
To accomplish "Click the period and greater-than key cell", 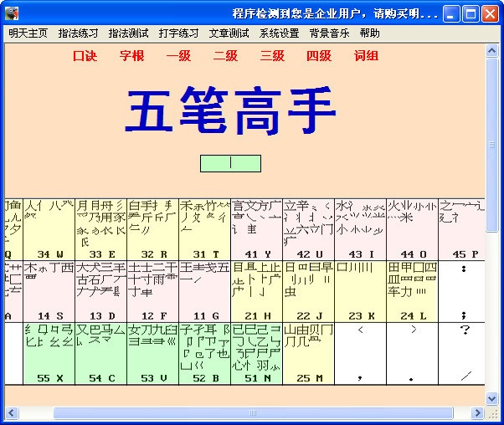I will point(413,353).
